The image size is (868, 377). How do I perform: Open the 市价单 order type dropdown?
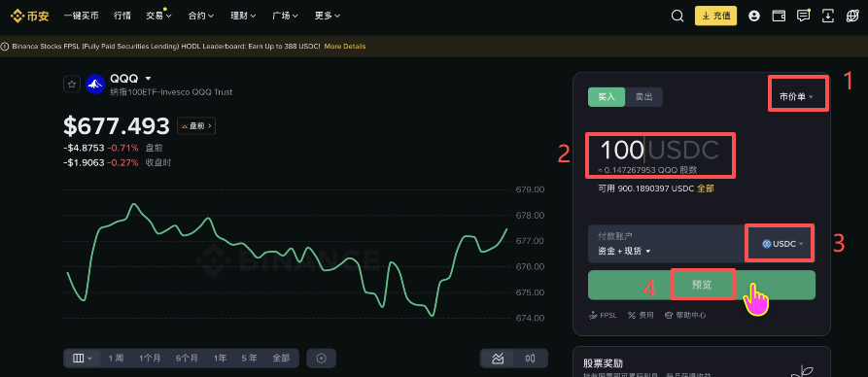[x=797, y=97]
